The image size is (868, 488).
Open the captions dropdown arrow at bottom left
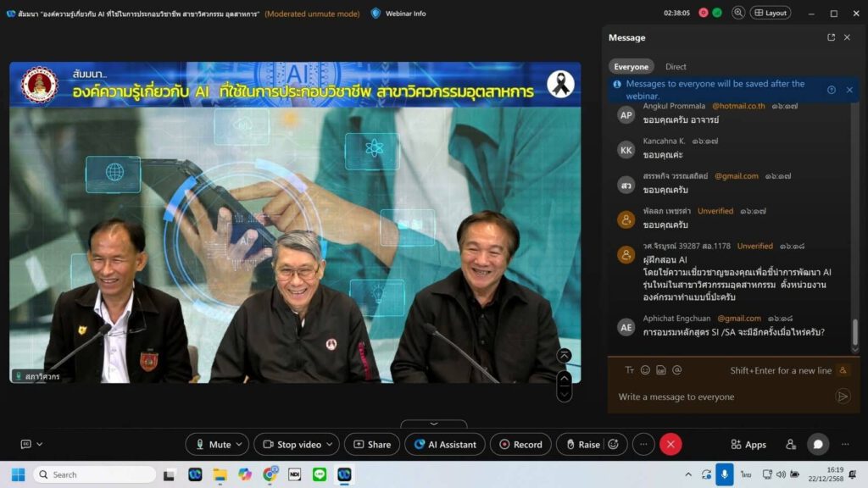(x=39, y=445)
